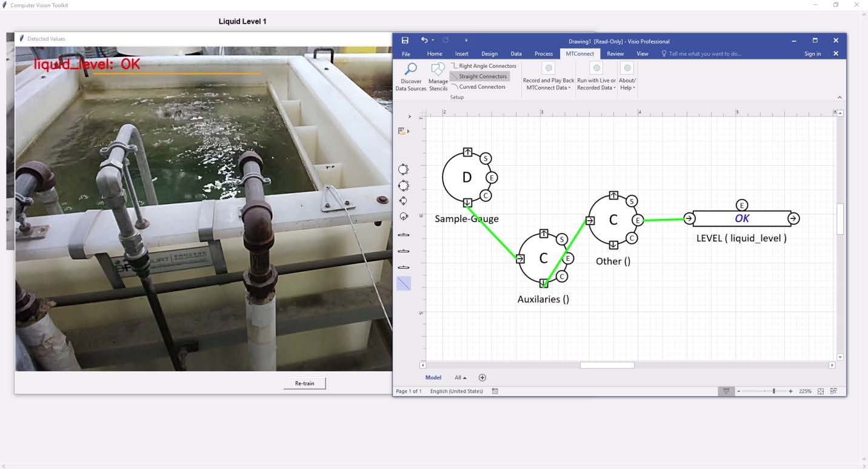Image resolution: width=868 pixels, height=469 pixels.
Task: Add a new page with the plus icon
Action: (482, 377)
